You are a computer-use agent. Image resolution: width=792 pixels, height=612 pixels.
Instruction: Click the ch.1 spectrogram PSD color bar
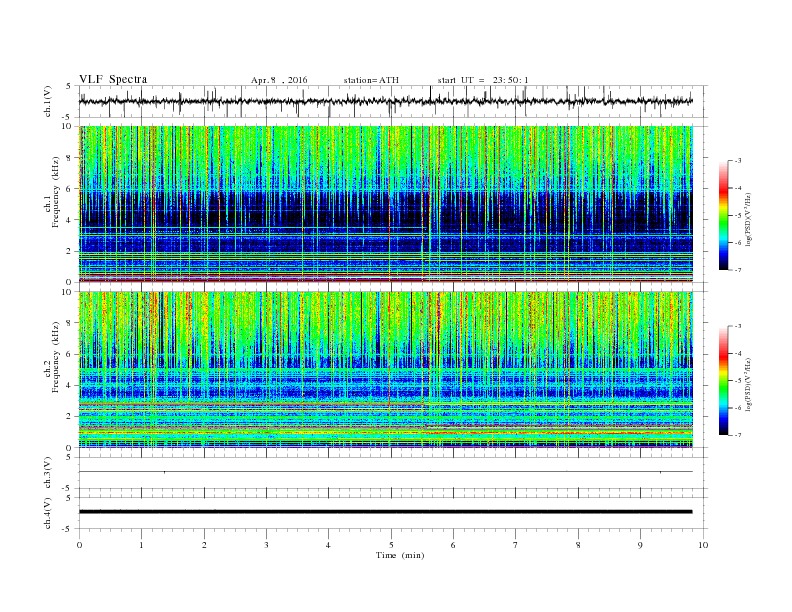[723, 216]
